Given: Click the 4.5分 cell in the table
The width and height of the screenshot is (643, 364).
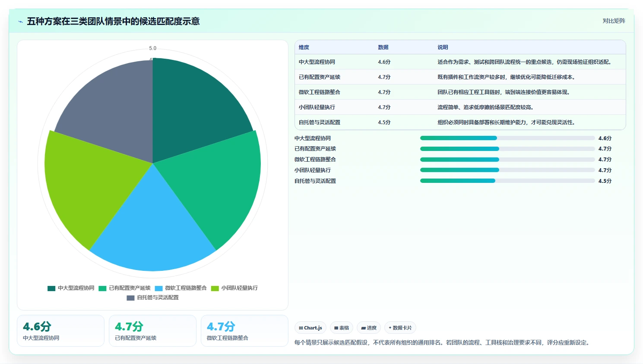Looking at the screenshot, I should coord(384,122).
